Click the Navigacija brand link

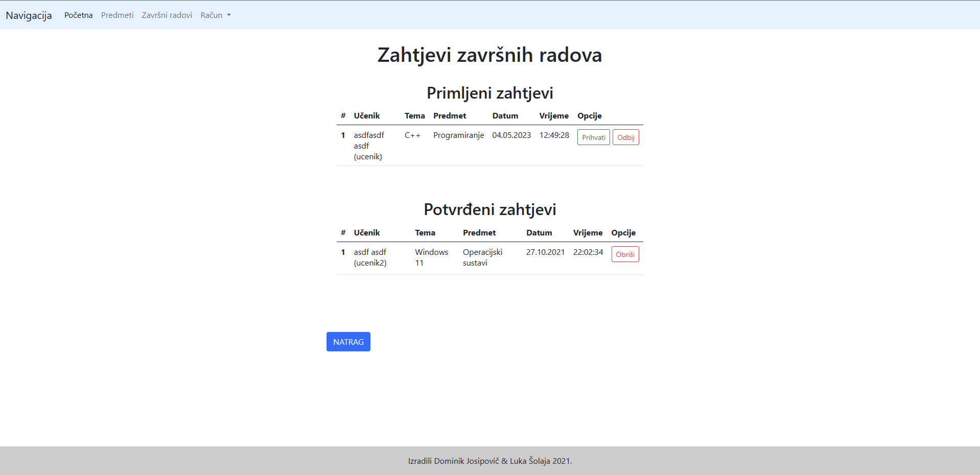coord(28,15)
